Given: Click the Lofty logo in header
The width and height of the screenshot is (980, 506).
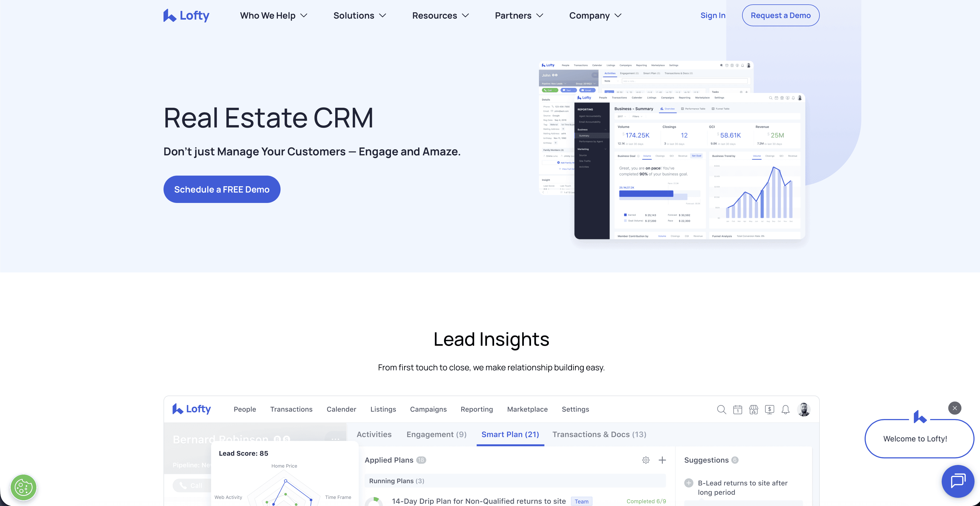Looking at the screenshot, I should [x=186, y=16].
